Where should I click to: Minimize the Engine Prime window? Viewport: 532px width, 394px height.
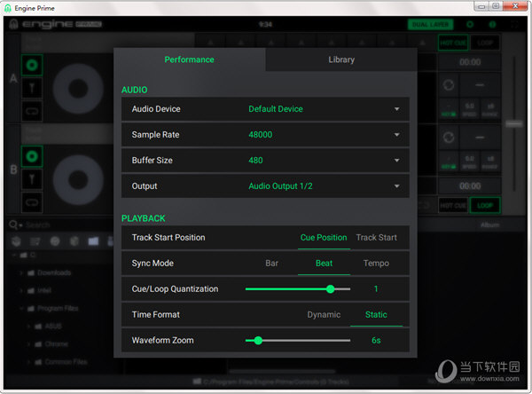coord(481,6)
